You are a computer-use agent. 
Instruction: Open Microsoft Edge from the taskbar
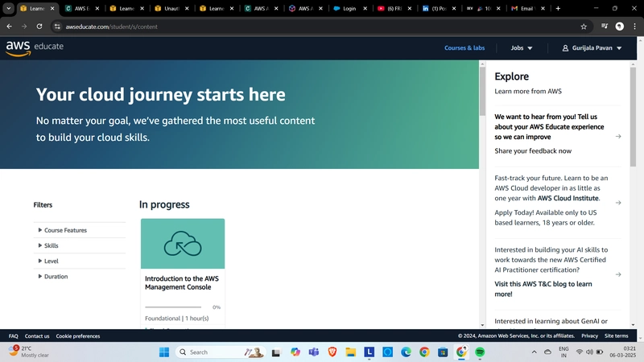(407, 352)
